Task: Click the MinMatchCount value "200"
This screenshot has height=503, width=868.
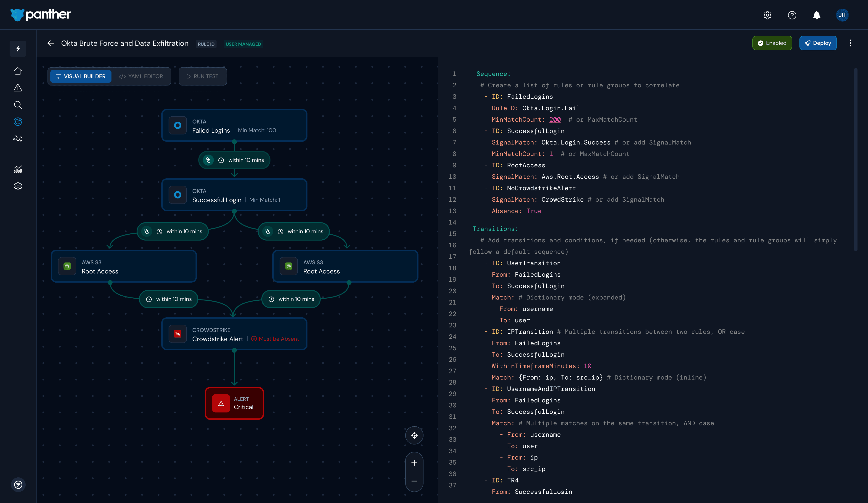Action: pyautogui.click(x=555, y=120)
